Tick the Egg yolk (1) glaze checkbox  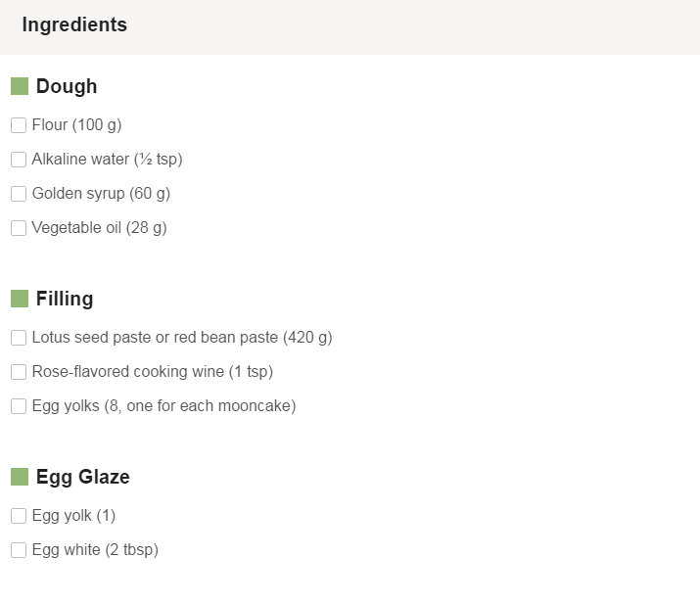point(19,516)
